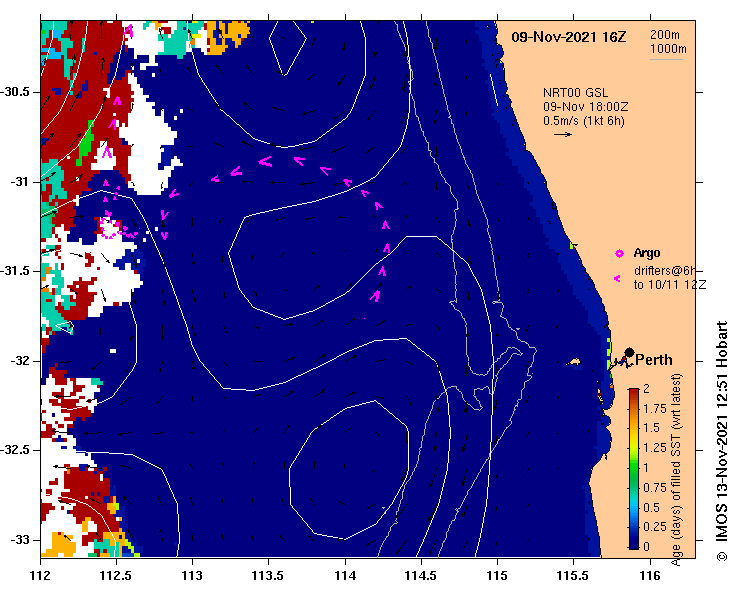Click the NRT00 GSL label

[575, 92]
